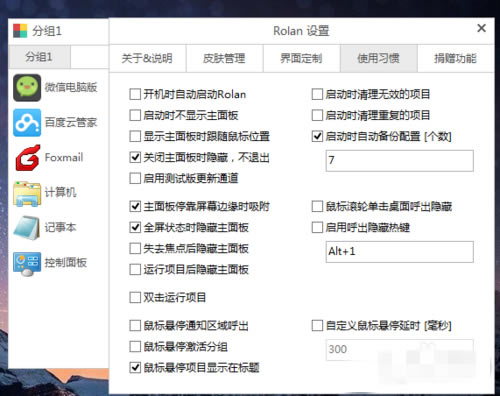Open the 关于&说明 tab

coord(147,58)
